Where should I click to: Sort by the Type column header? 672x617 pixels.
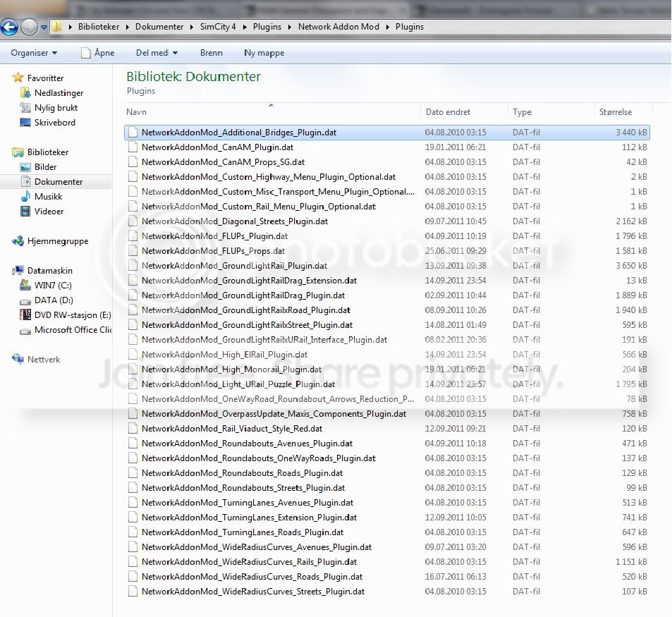pos(551,112)
